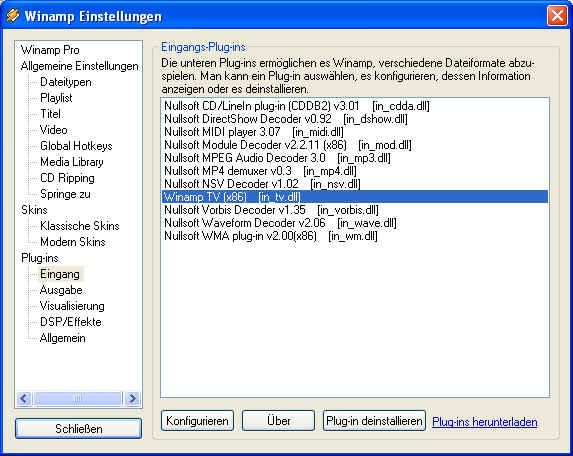Click the horizontal scrollbar thumb in tree panel

pyautogui.click(x=77, y=398)
